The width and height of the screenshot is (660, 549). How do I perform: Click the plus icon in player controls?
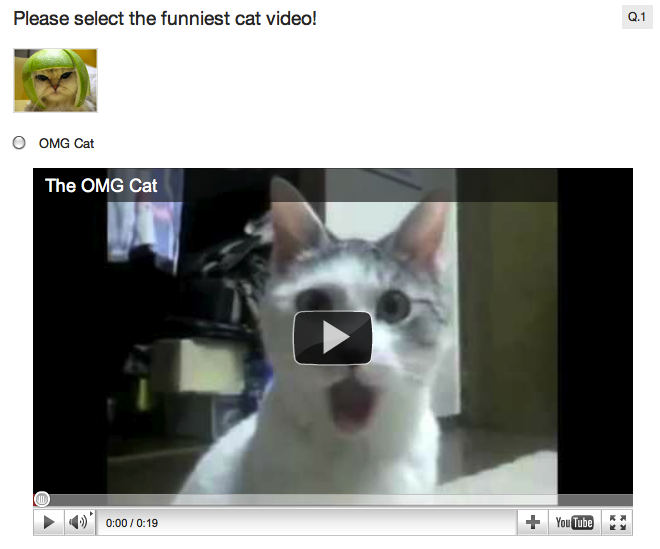[x=532, y=522]
